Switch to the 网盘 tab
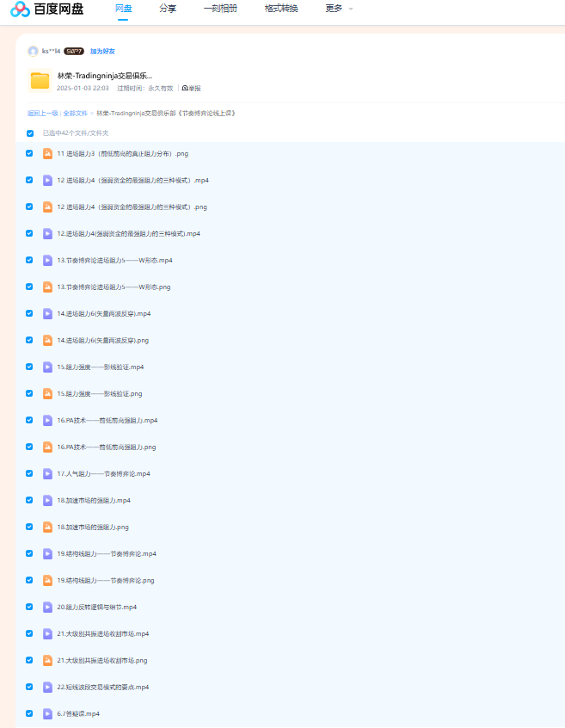 tap(123, 9)
